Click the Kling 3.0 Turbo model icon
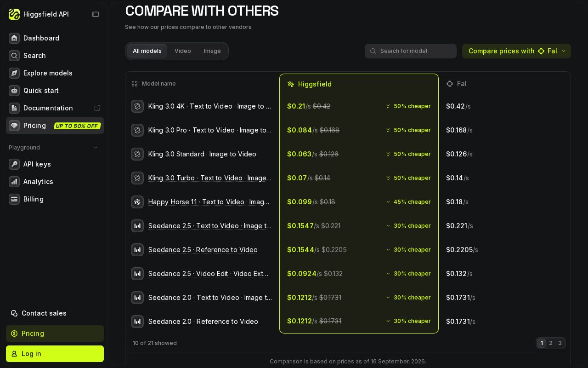This screenshot has height=368, width=588. [x=137, y=178]
